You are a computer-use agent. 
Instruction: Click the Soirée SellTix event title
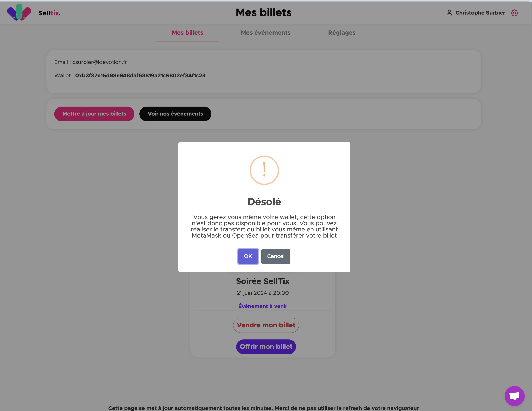click(x=263, y=281)
